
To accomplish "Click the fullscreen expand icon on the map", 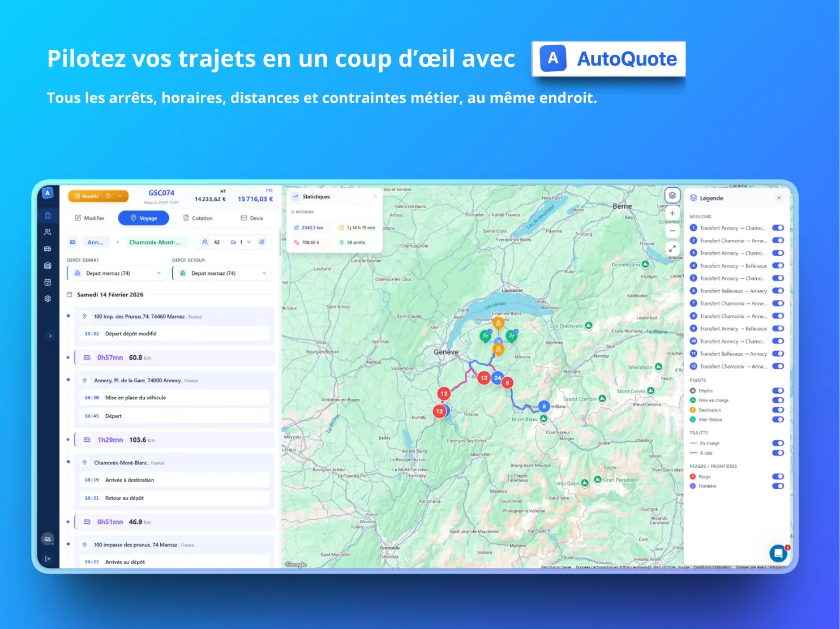I will pos(672,248).
